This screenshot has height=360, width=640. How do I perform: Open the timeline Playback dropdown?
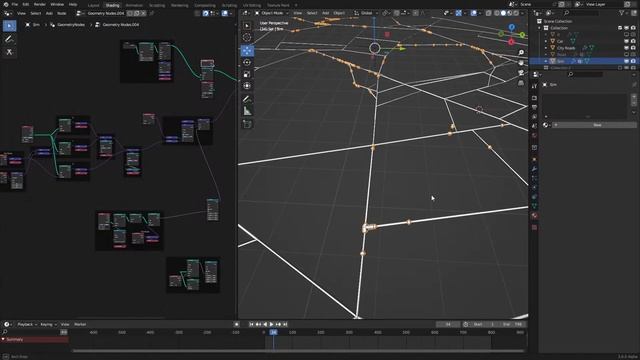click(x=26, y=324)
